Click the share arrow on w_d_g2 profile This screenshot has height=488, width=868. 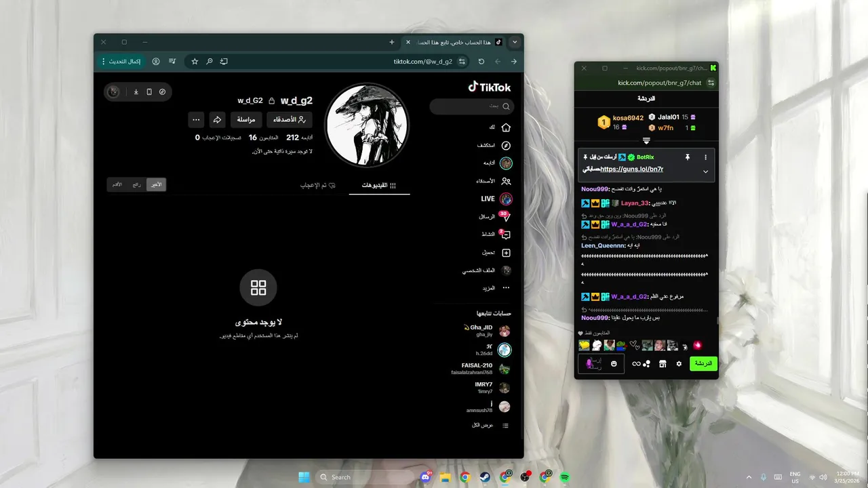[x=217, y=120]
